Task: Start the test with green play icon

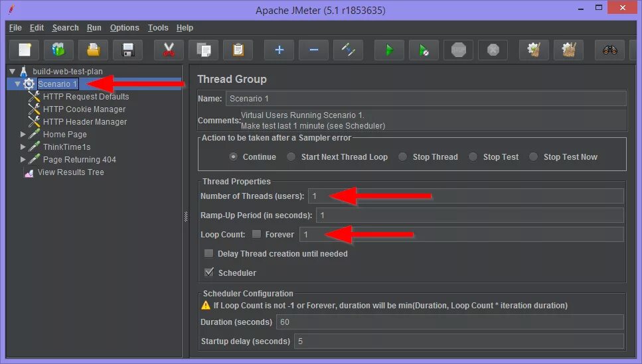Action: [389, 50]
